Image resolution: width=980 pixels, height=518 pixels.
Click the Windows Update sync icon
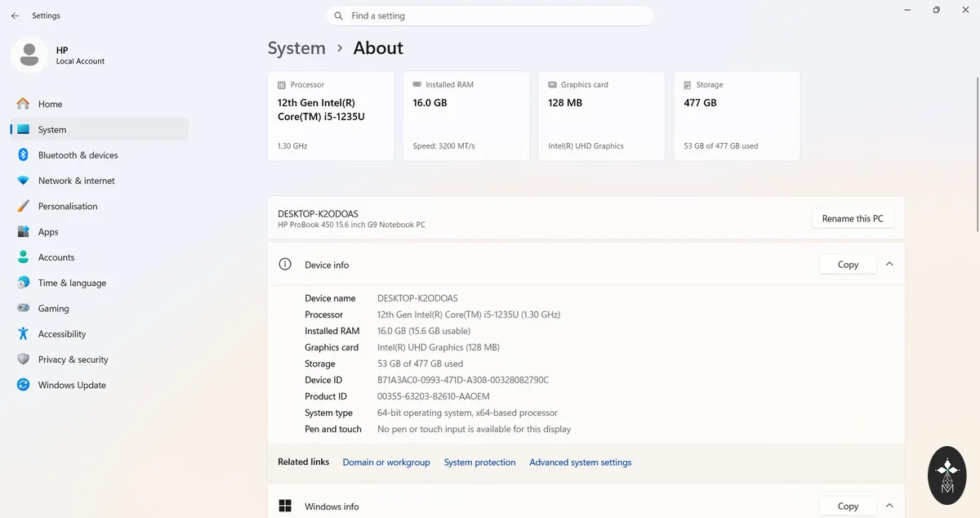[23, 385]
